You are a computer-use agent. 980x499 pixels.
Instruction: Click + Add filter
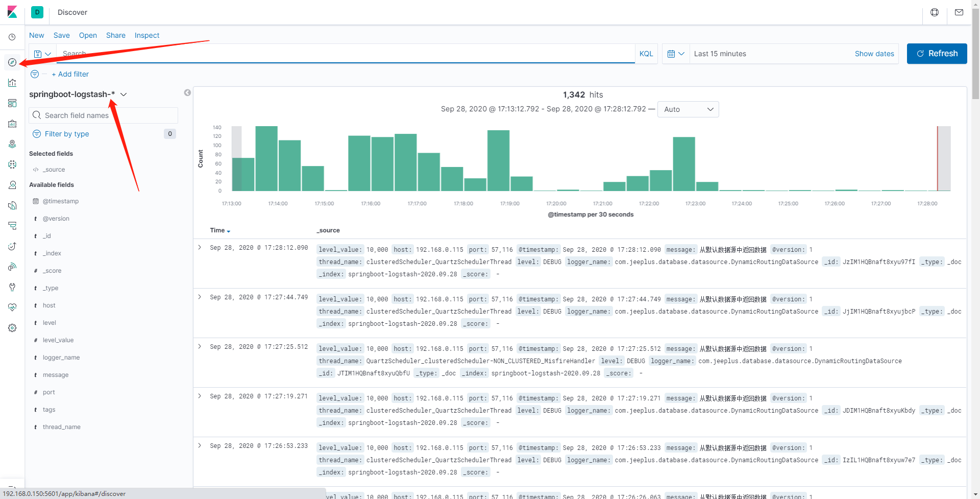(70, 74)
